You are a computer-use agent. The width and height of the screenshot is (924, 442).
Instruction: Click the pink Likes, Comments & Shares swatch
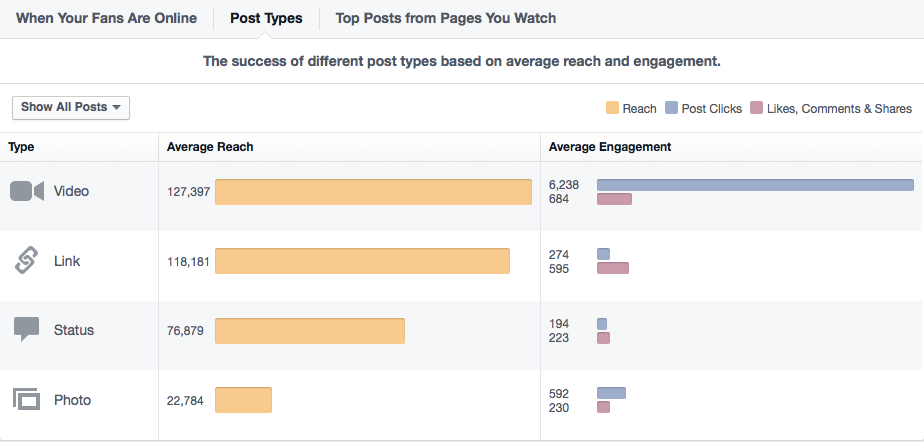point(757,108)
